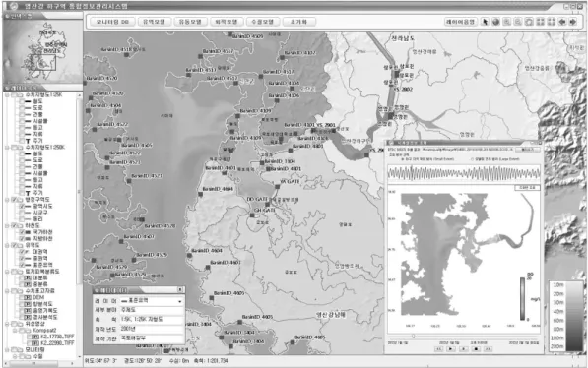Open the layer name dropdown showing 표준유역
Screen dimensions: 588x368
[152, 300]
